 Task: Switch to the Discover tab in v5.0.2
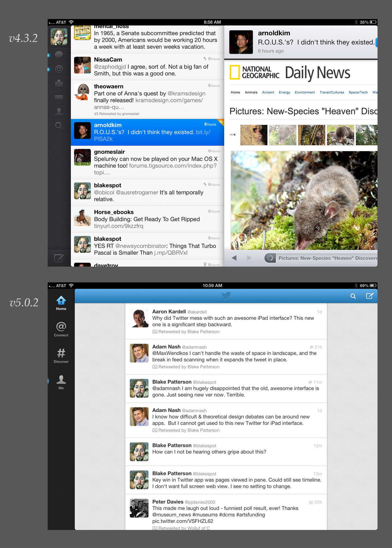[x=61, y=356]
